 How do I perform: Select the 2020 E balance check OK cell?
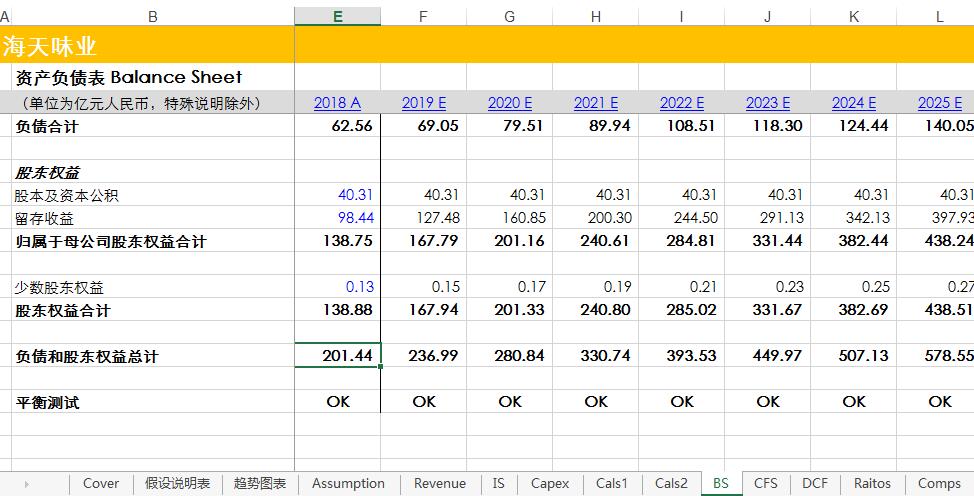[509, 402]
